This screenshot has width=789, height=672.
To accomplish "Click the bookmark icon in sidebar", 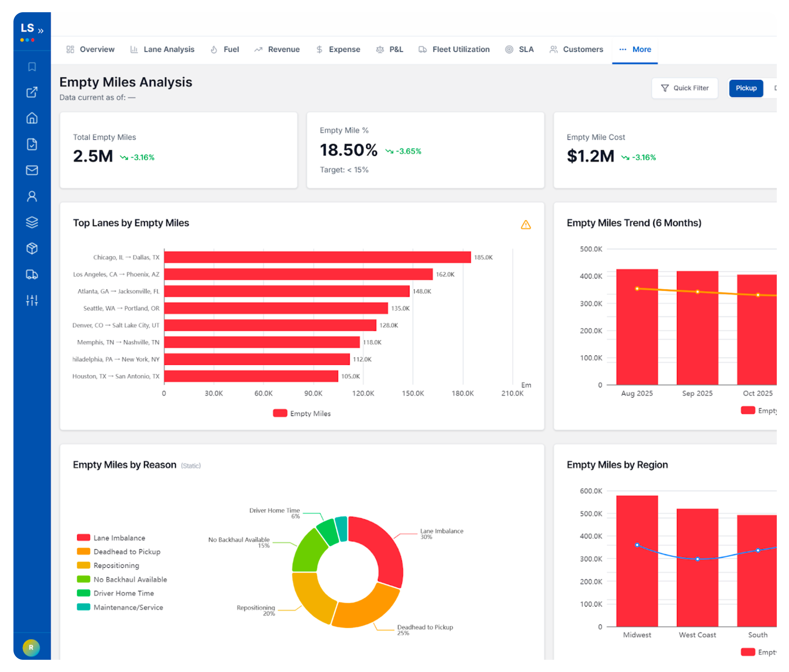I will (32, 67).
